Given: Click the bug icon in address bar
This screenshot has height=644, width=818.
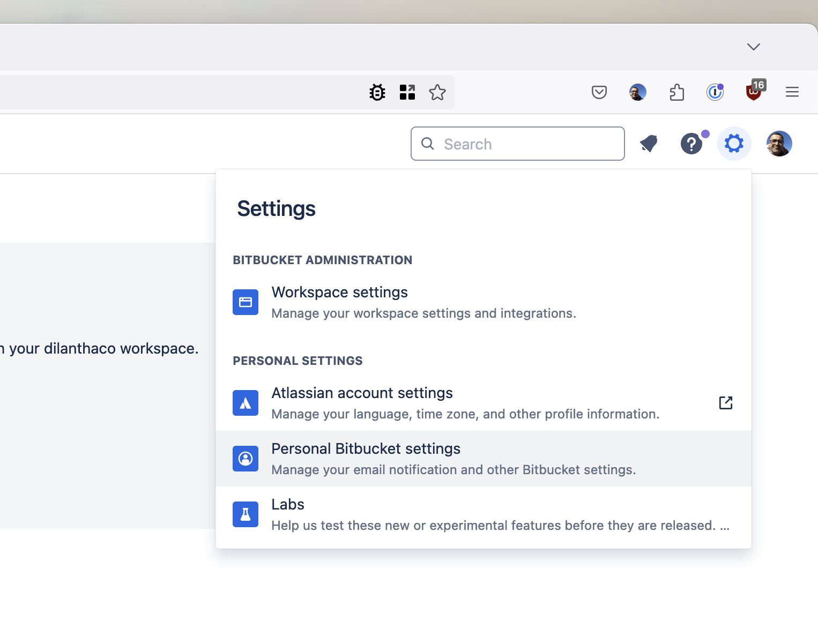Looking at the screenshot, I should point(377,92).
